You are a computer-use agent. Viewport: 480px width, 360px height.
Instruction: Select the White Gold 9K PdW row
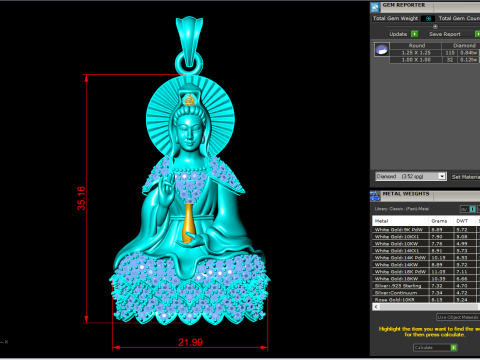point(426,230)
